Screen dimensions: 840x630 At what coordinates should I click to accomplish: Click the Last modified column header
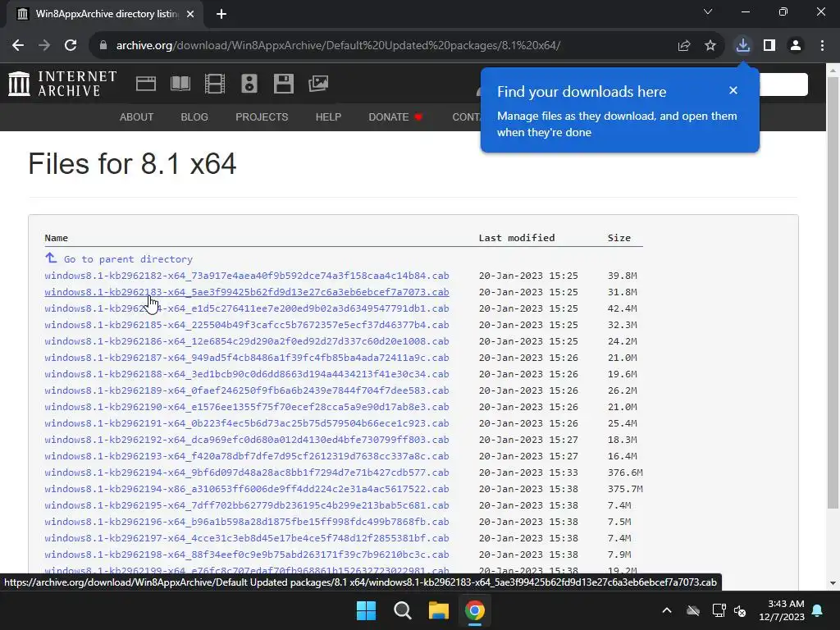pos(517,238)
